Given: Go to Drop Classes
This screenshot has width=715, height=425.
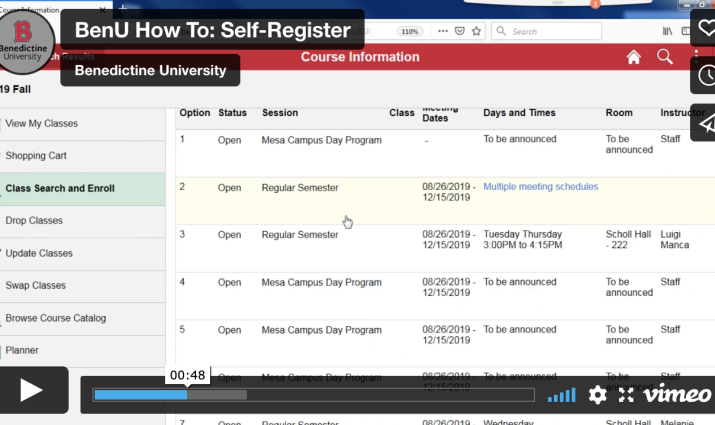Looking at the screenshot, I should pyautogui.click(x=34, y=220).
